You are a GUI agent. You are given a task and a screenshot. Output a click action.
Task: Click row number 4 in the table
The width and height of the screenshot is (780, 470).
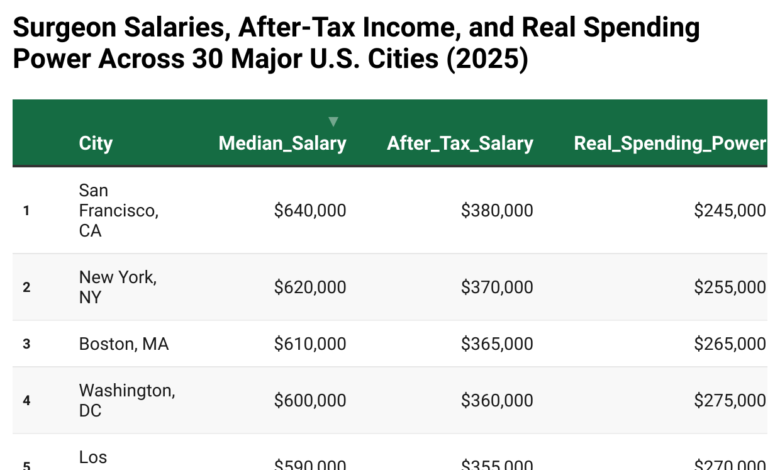[27, 400]
